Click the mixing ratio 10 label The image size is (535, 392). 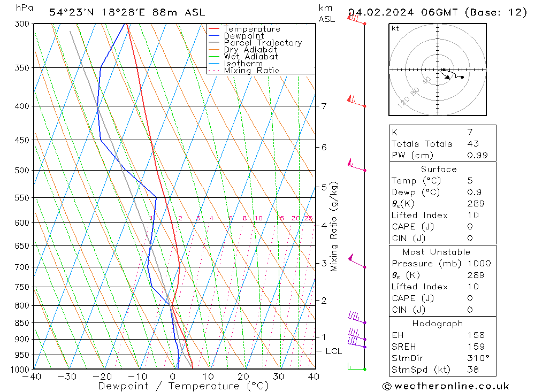(258, 218)
